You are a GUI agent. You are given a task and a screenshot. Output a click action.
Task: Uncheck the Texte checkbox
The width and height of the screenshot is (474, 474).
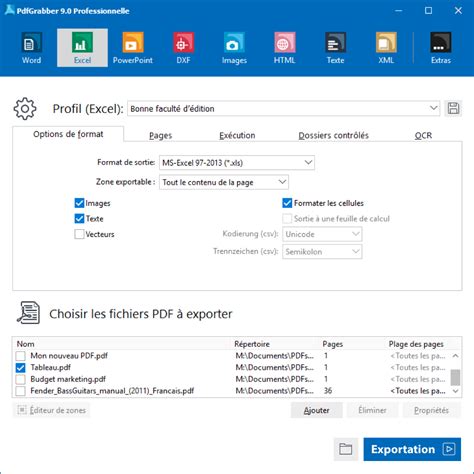pyautogui.click(x=79, y=219)
